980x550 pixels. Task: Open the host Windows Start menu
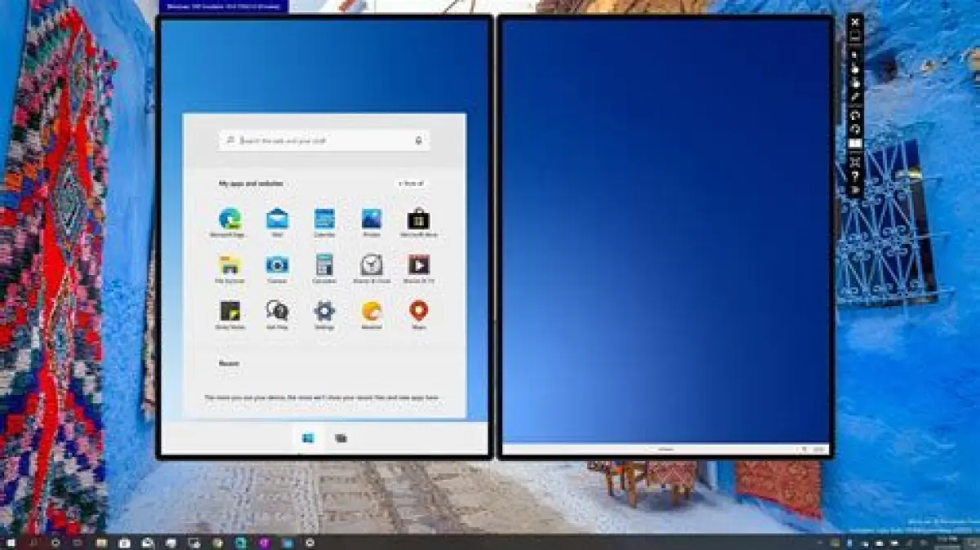click(x=10, y=543)
